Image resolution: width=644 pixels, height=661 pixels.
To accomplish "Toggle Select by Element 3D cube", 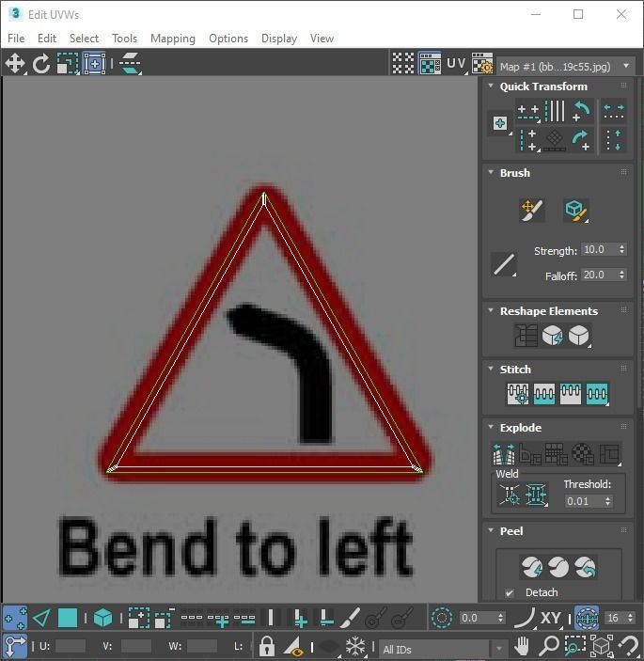I will (102, 618).
